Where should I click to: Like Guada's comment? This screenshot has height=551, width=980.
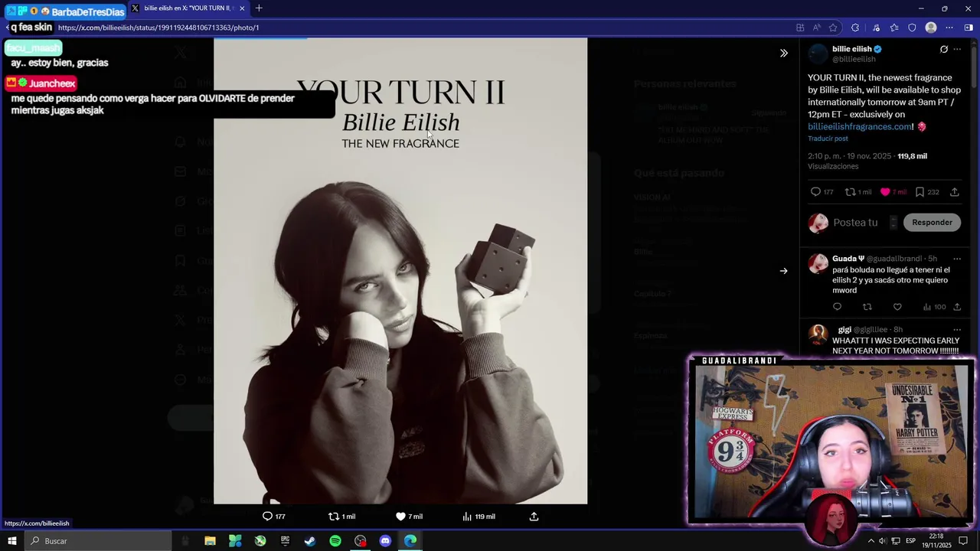(897, 307)
